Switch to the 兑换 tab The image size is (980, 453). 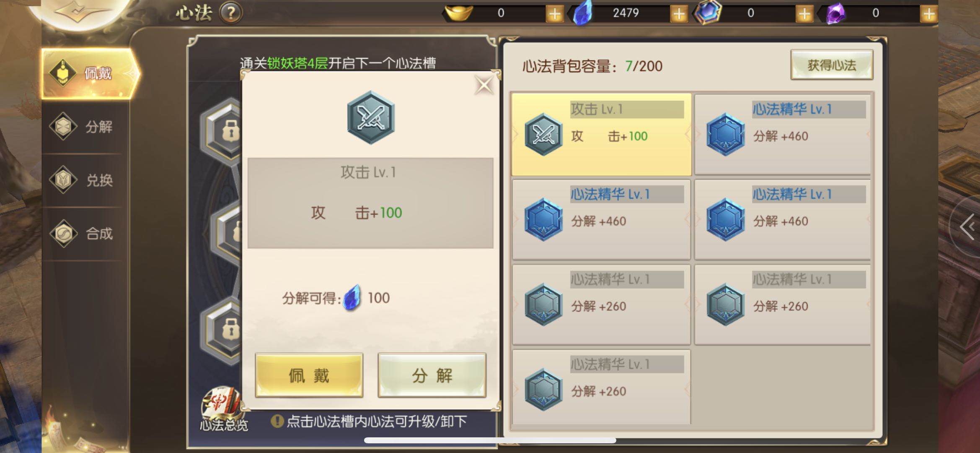click(84, 180)
